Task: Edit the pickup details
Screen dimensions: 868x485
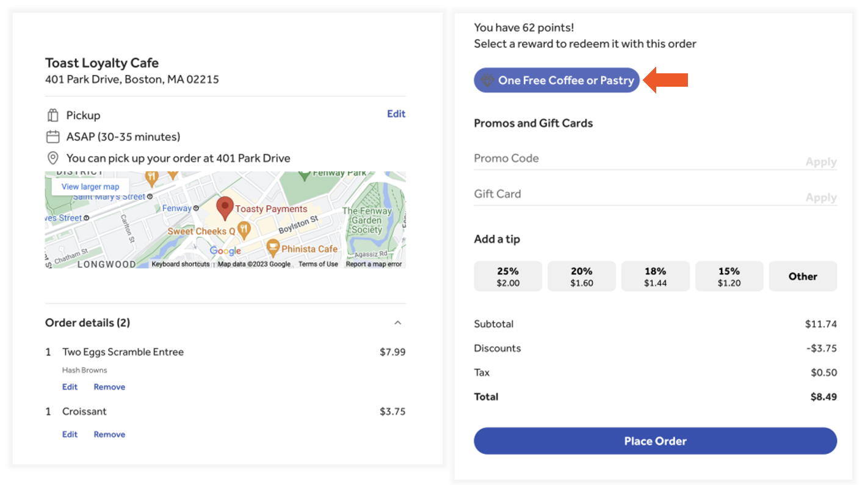Action: pos(396,114)
